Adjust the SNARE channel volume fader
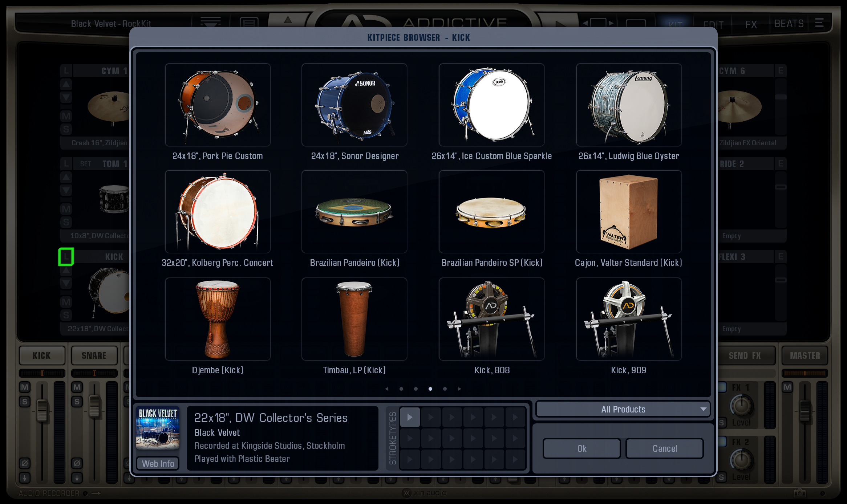 (94, 406)
